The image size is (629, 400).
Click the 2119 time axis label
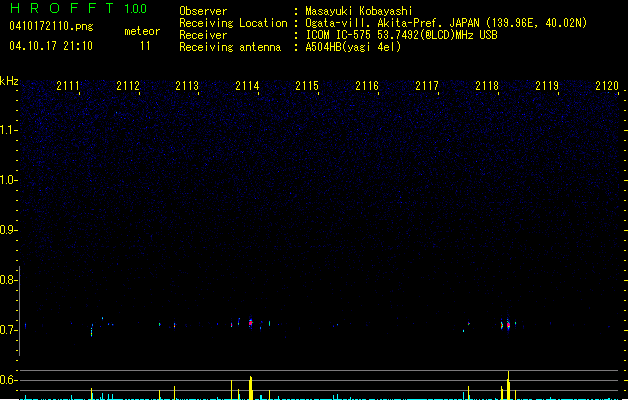tap(547, 85)
